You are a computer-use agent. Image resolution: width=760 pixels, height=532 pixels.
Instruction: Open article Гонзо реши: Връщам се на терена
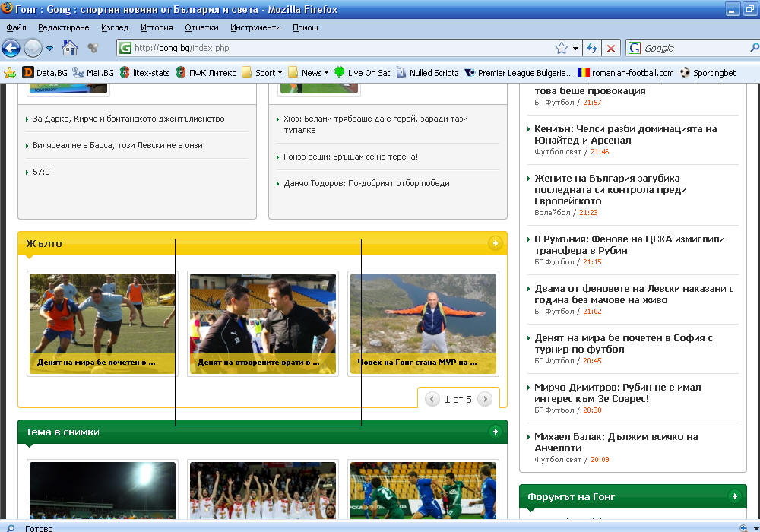point(350,157)
